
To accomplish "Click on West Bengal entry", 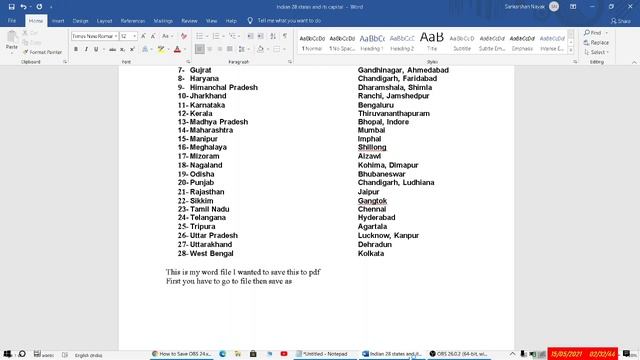I will [211, 253].
